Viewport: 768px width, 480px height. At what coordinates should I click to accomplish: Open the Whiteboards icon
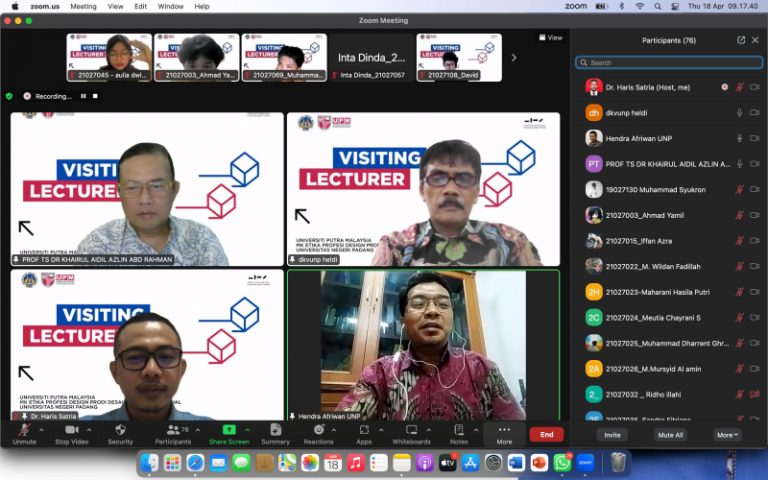pos(411,430)
